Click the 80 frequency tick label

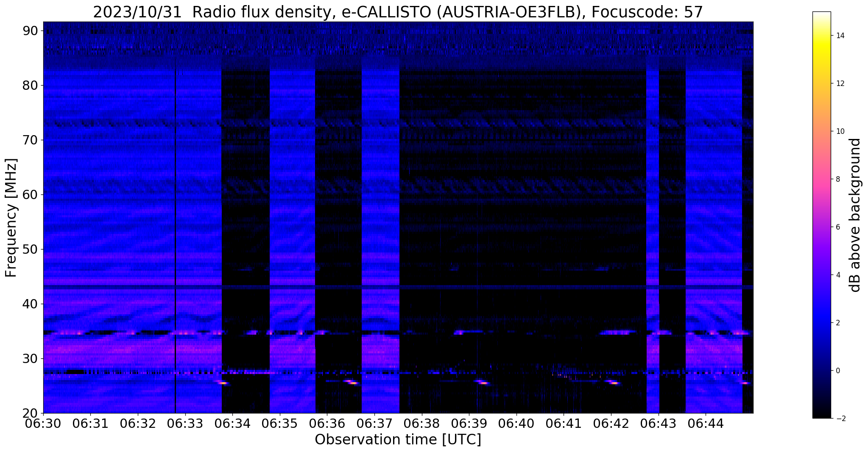(x=30, y=85)
